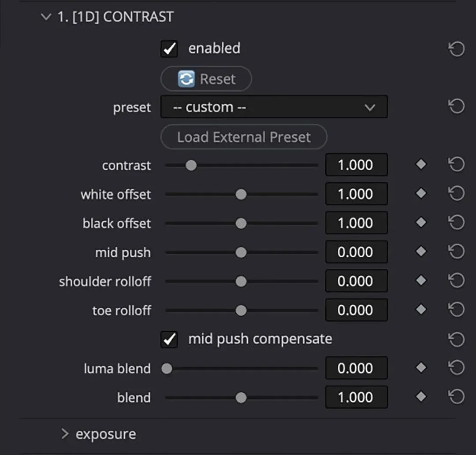Add a keyframe for mid push

pyautogui.click(x=421, y=252)
